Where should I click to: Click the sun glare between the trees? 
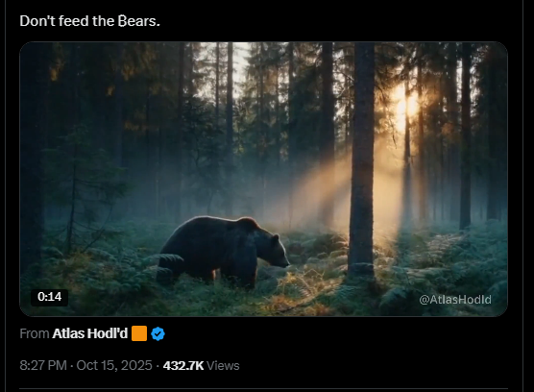click(x=405, y=106)
